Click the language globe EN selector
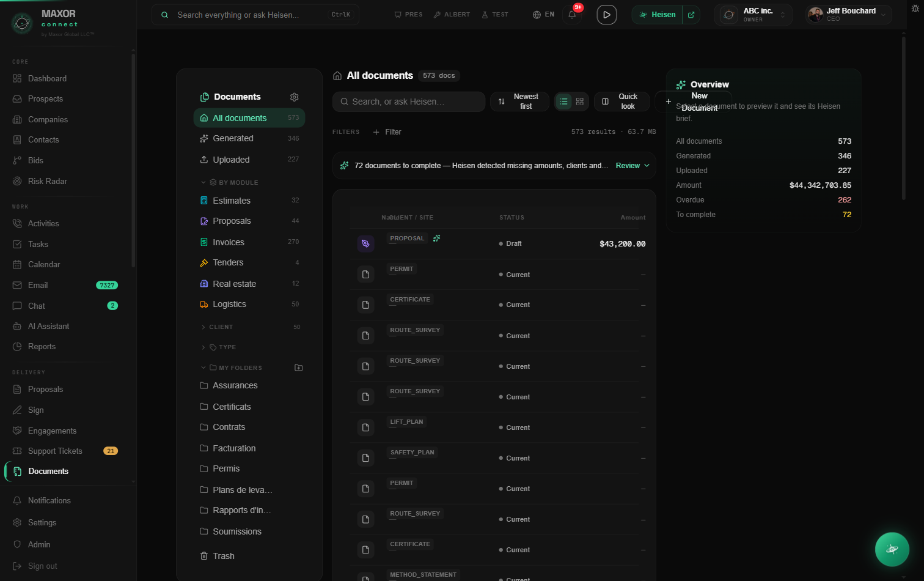 click(x=543, y=15)
